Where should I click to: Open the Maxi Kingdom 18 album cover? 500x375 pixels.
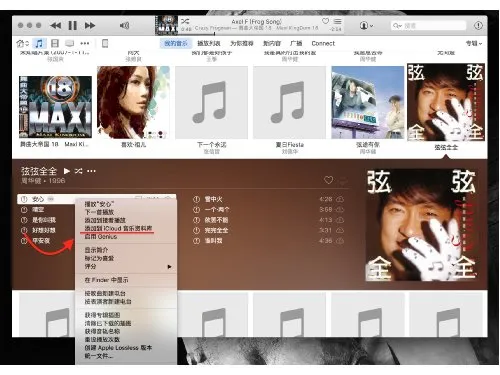pyautogui.click(x=55, y=107)
